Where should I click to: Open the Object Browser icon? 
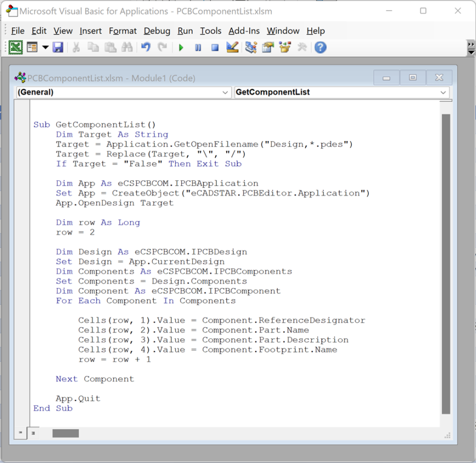click(284, 47)
